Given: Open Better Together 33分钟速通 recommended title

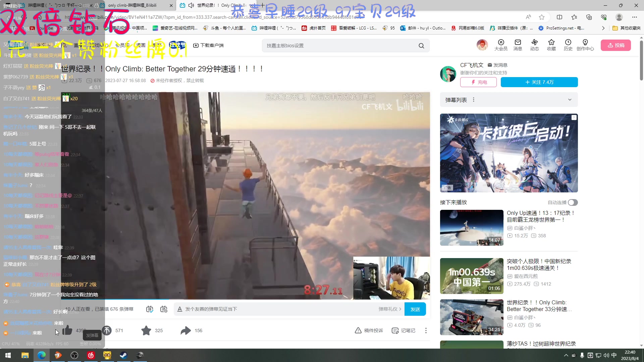Looking at the screenshot, I should (539, 306).
